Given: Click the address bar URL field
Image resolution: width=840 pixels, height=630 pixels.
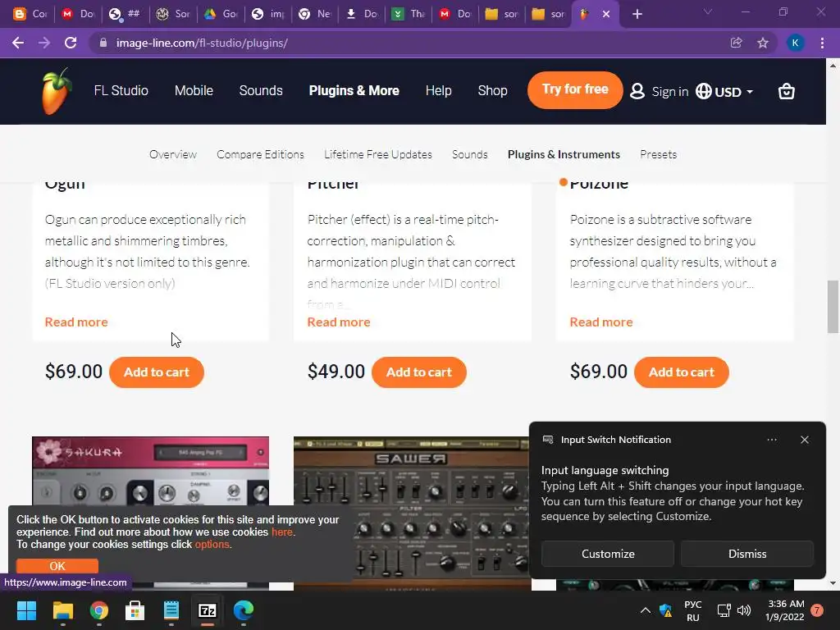Looking at the screenshot, I should pyautogui.click(x=413, y=43).
